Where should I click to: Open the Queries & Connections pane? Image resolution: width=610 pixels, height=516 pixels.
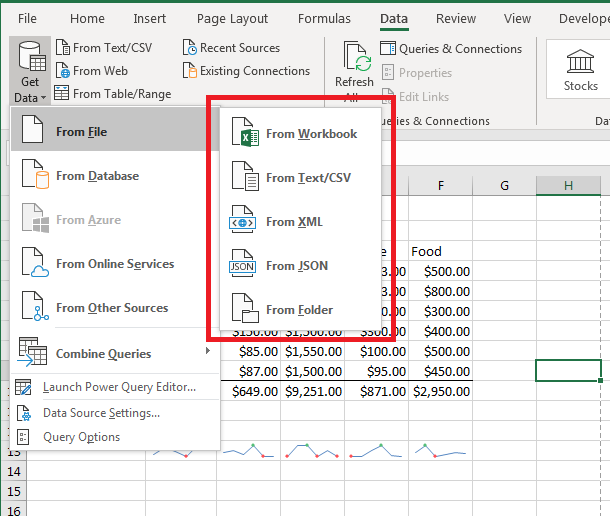[x=451, y=49]
